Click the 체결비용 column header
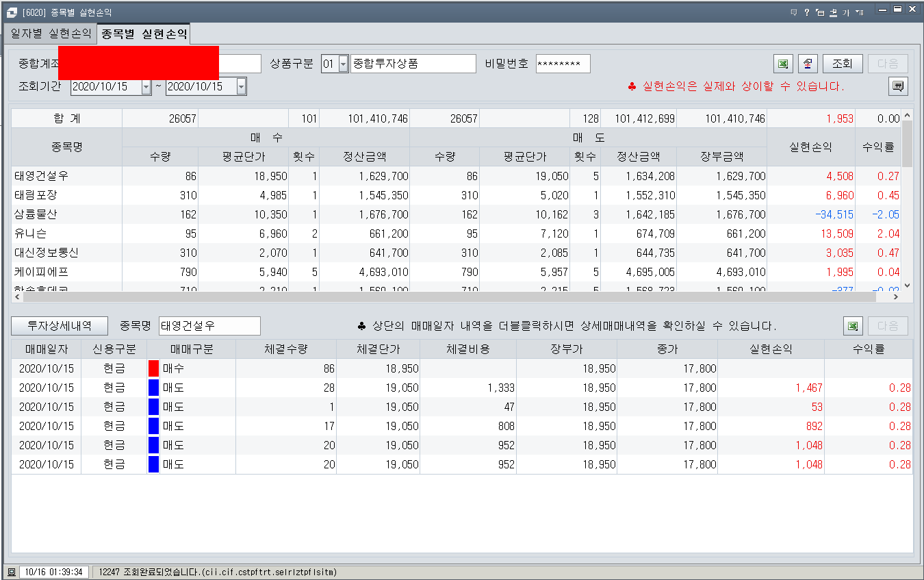Screen dimensions: 924x580 [x=468, y=349]
